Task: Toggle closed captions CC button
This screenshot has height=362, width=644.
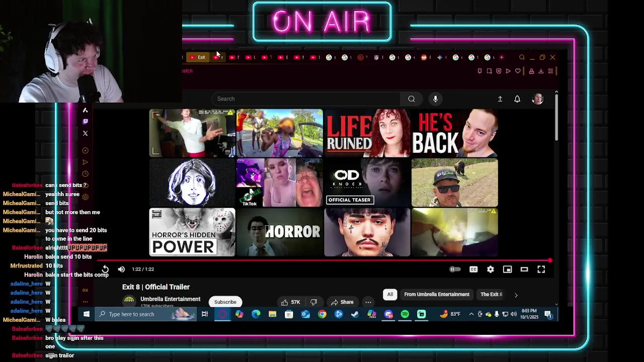Action: [x=473, y=269]
